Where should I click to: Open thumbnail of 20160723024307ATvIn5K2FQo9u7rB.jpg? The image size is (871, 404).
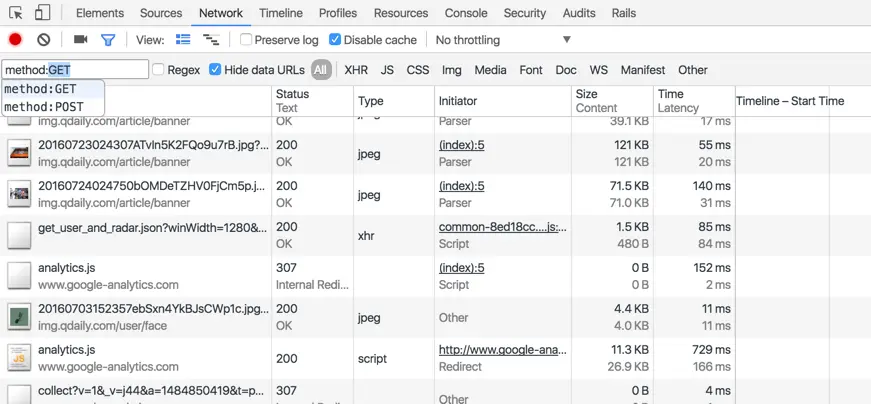[19, 153]
